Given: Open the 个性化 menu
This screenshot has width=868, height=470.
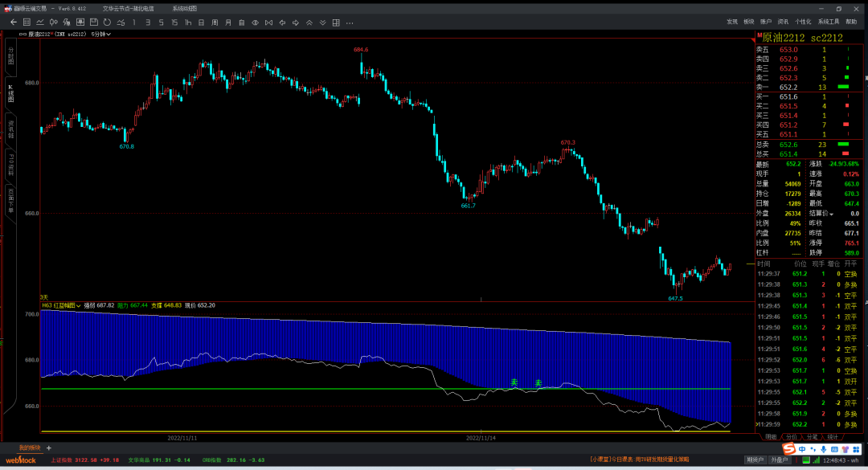Looking at the screenshot, I should point(803,22).
